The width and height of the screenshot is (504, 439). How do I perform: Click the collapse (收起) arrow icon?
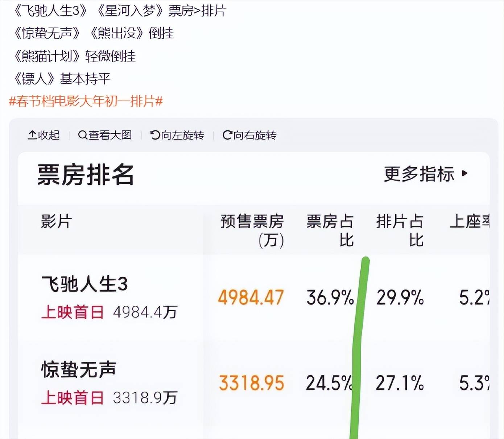click(32, 135)
